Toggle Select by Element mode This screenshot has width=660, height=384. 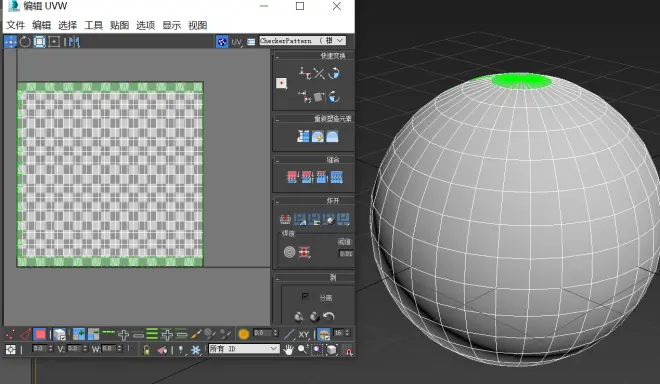tap(59, 334)
